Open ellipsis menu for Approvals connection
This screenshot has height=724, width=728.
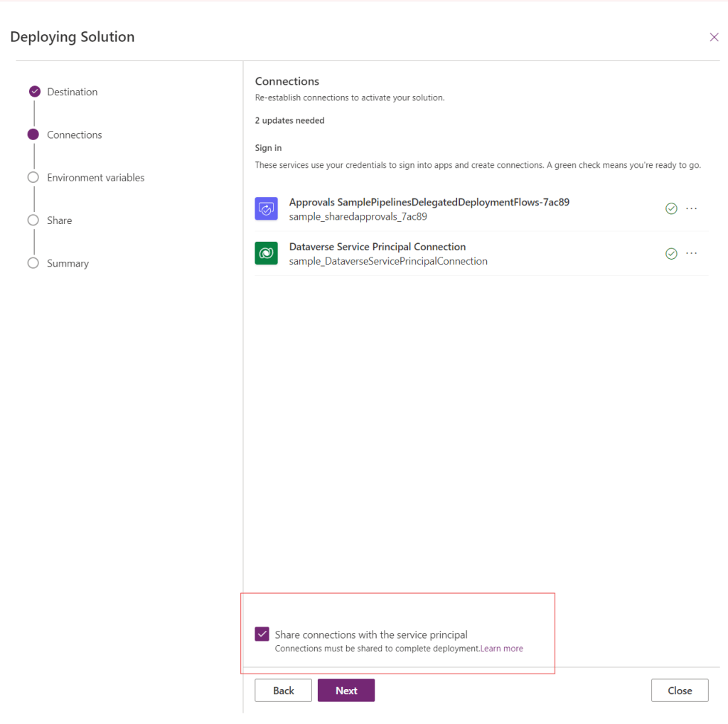[692, 209]
